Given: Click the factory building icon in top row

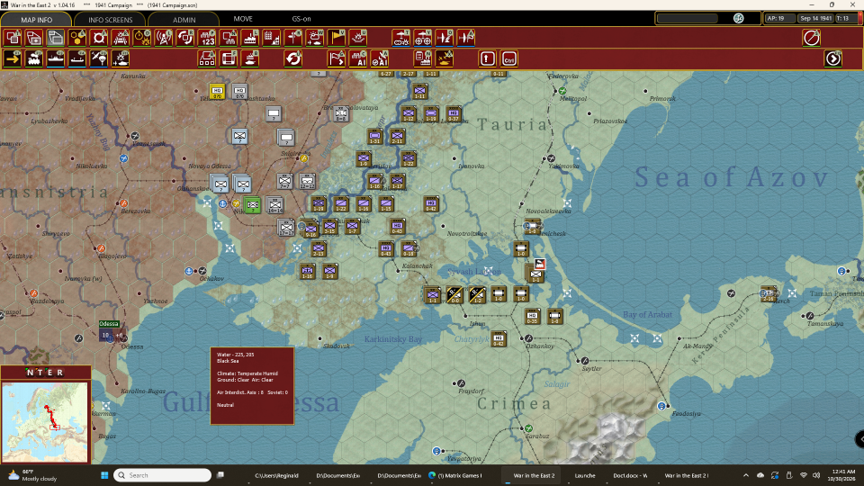Looking at the screenshot, I should click(x=250, y=37).
